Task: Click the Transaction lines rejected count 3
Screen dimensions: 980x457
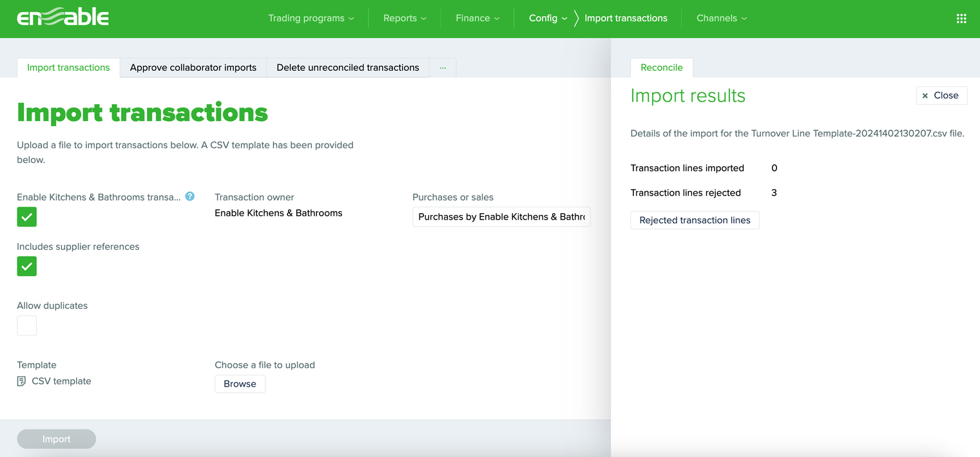Action: [x=774, y=192]
